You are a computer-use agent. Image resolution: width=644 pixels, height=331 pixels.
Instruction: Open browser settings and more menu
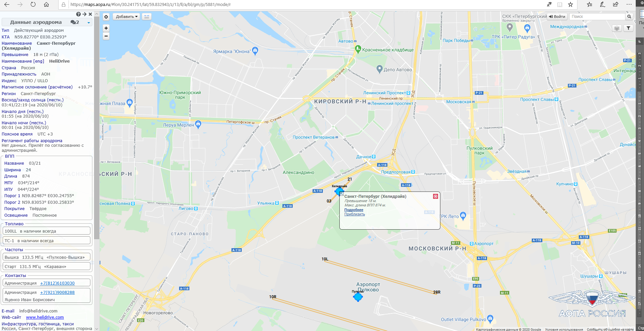(x=629, y=4)
